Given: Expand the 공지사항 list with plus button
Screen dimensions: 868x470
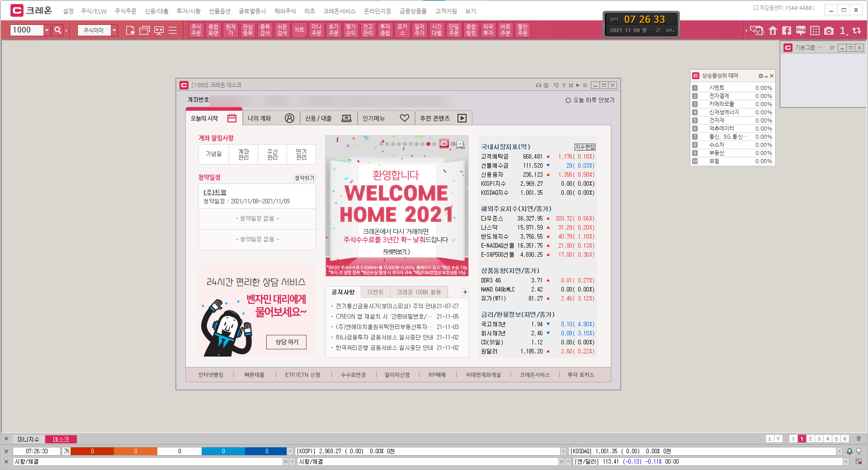Looking at the screenshot, I should coord(465,292).
